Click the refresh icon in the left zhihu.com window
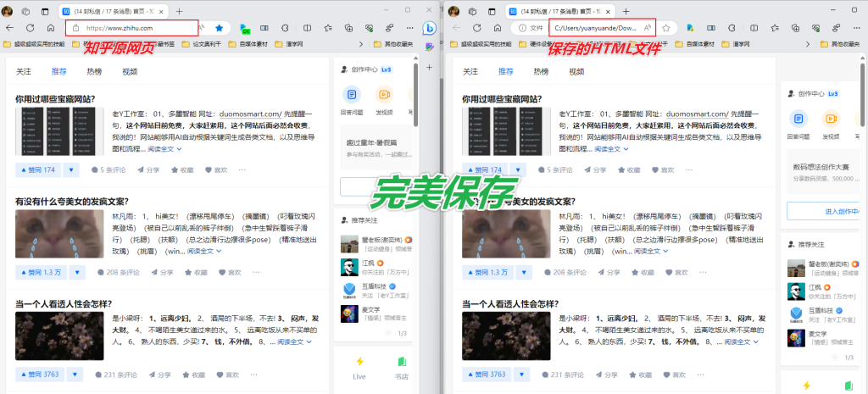 coord(30,28)
